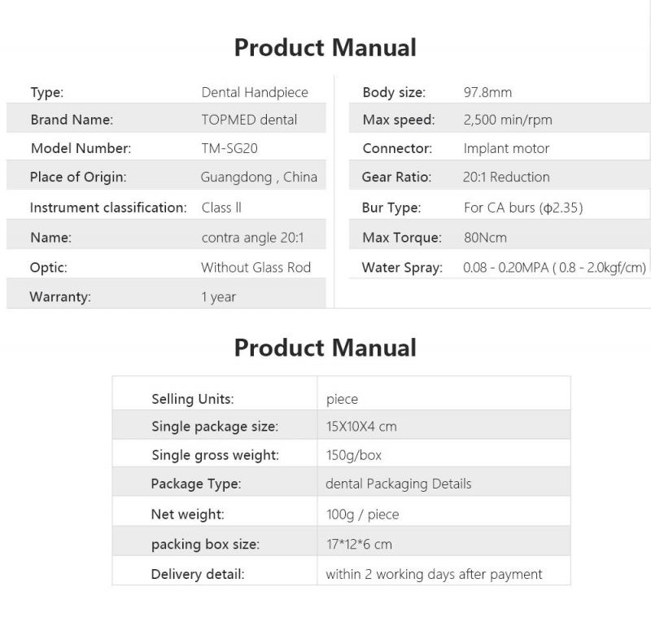
Task: Click the Single package size 15X10X4 cm
Action: (x=361, y=427)
